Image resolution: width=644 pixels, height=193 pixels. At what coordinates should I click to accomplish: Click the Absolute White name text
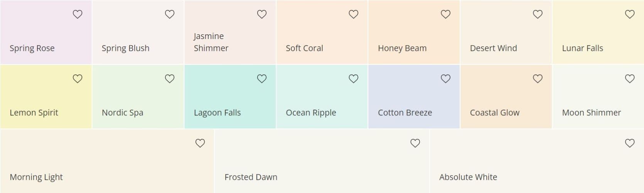(468, 177)
